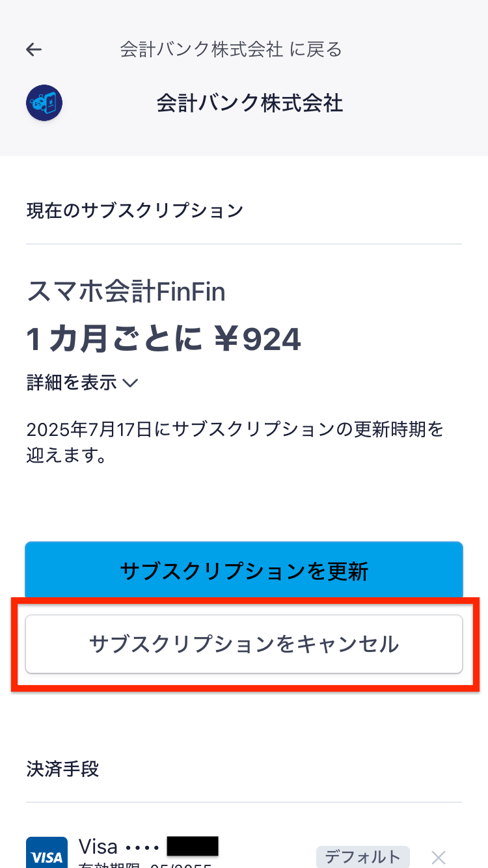Screen dimensions: 488x868
Task: Click the スマホ会計FinFin plan name
Action: point(126,292)
